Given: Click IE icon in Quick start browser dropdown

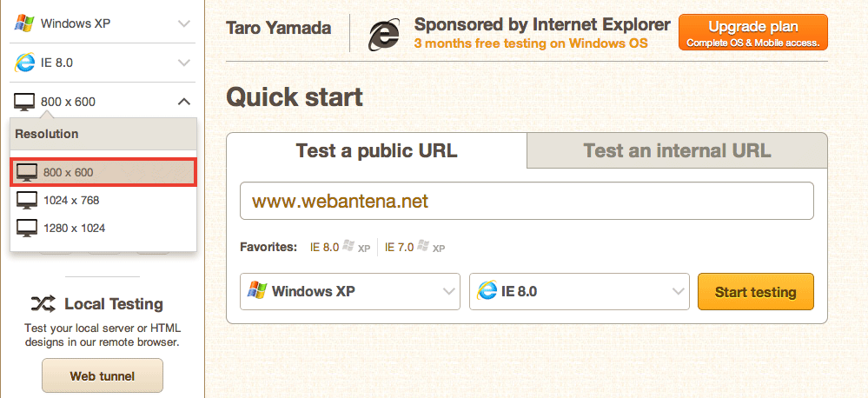Looking at the screenshot, I should coord(487,290).
